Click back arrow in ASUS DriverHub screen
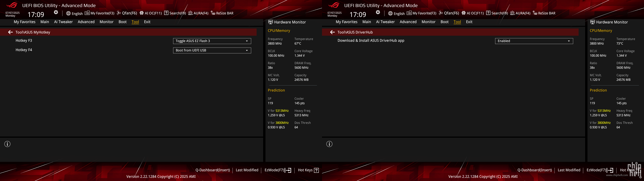This screenshot has width=644, height=181. click(x=333, y=32)
